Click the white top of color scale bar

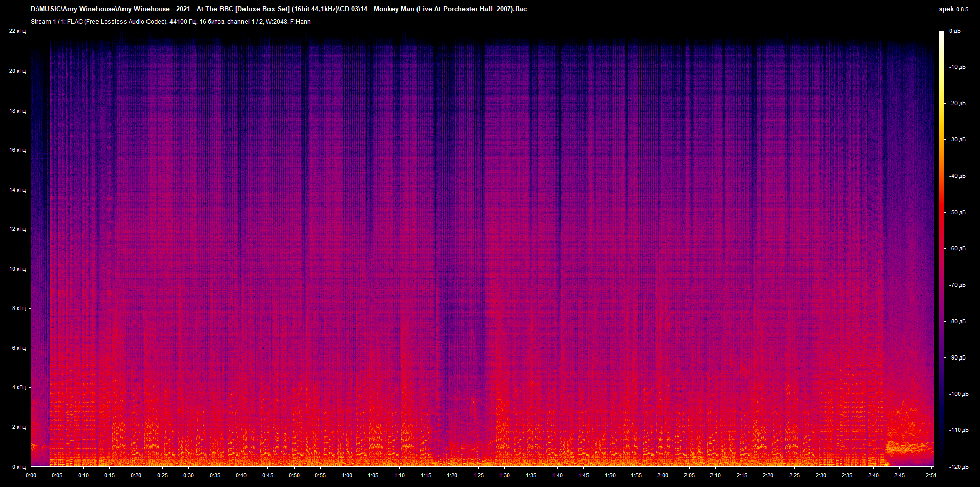(942, 35)
